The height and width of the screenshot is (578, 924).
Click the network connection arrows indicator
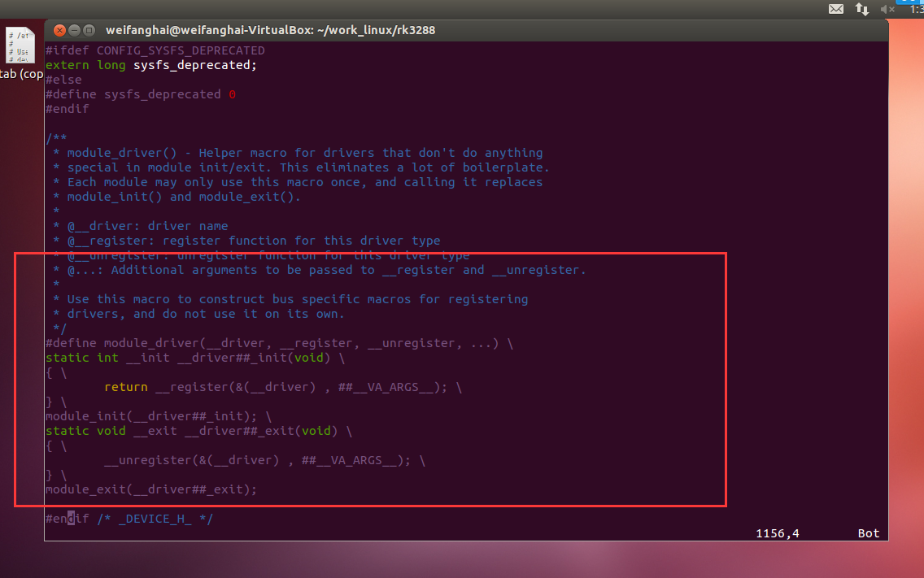coord(861,9)
